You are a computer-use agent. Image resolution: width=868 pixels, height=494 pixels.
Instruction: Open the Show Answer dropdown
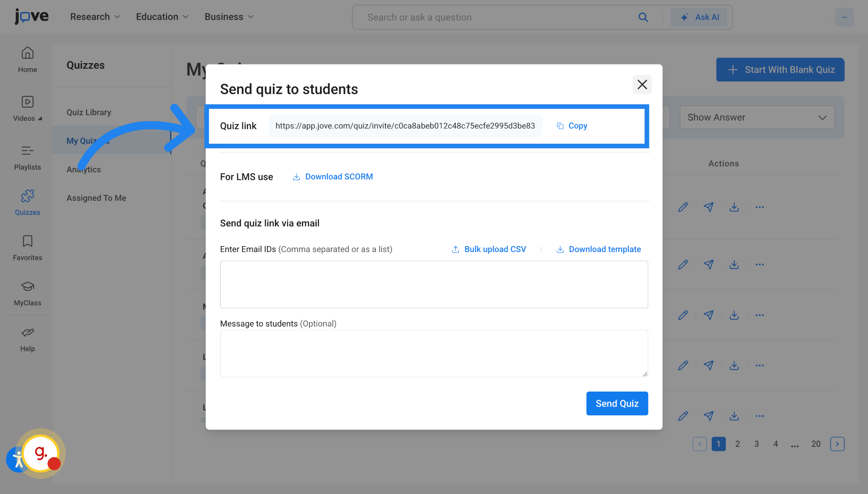point(756,117)
